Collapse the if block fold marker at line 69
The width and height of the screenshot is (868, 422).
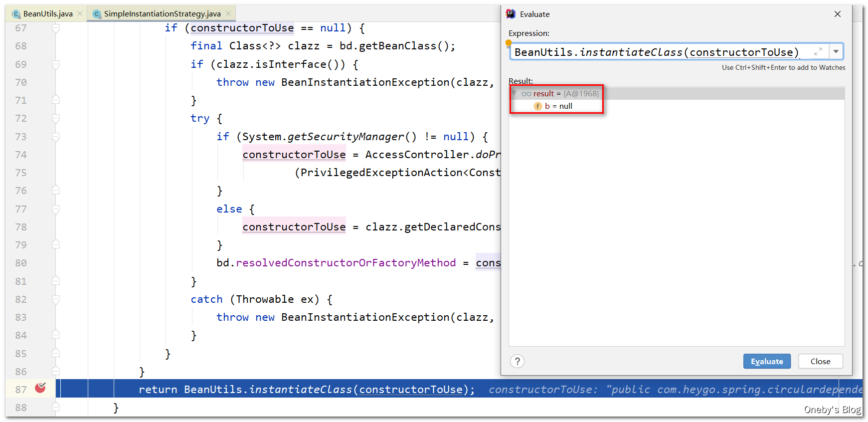56,64
